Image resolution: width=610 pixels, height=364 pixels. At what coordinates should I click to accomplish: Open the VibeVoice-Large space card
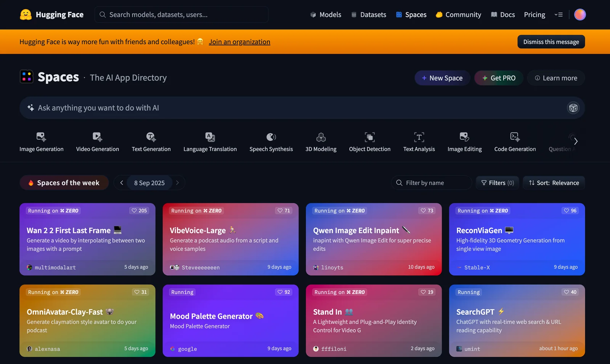tap(231, 239)
